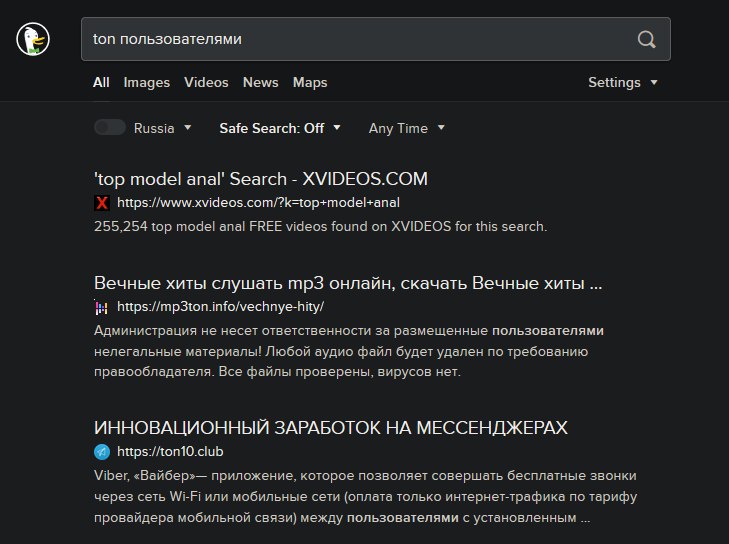Viewport: 729px width, 544px height.
Task: Click the snippet starting 'Viber, «Вайбер»— приложение'
Action: click(x=365, y=497)
